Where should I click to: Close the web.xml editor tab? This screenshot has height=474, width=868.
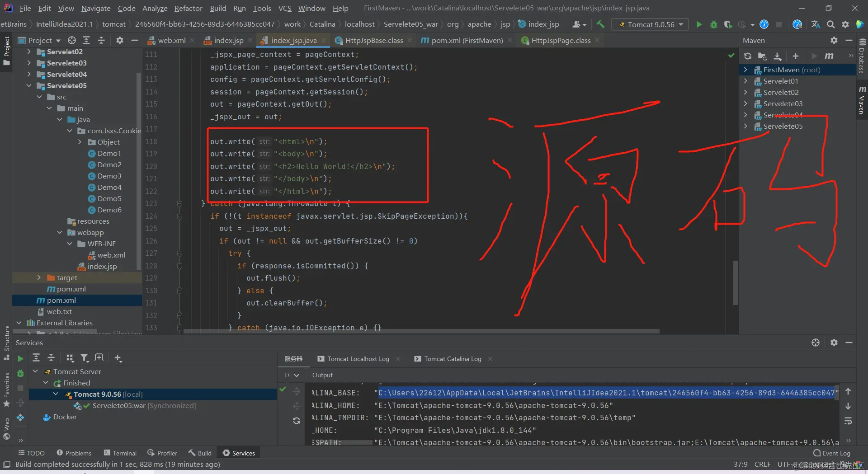(192, 40)
